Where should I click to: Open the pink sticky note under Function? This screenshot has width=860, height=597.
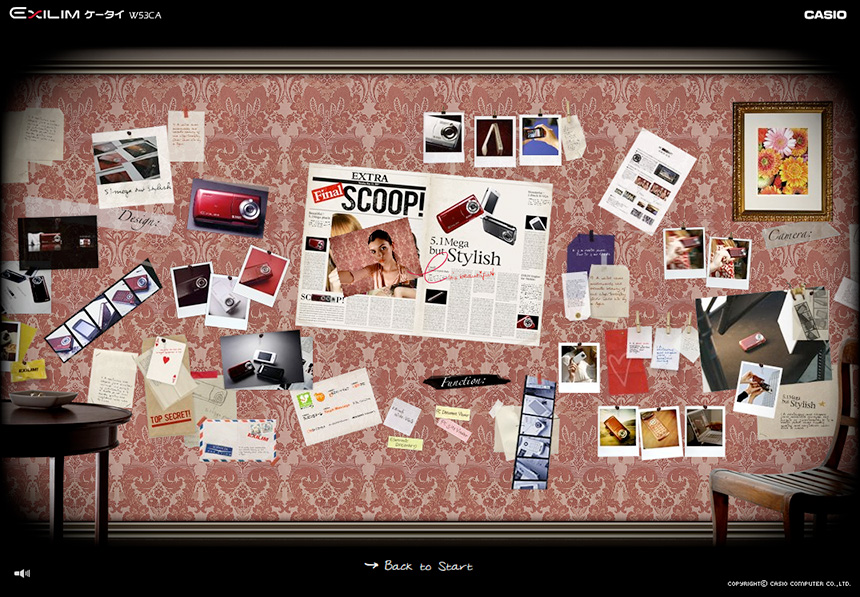click(x=454, y=430)
